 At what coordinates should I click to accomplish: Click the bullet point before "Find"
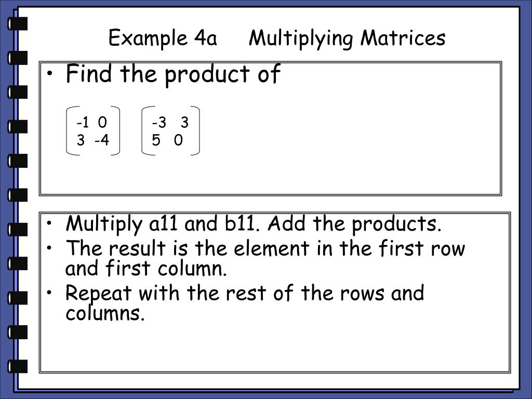pos(50,74)
